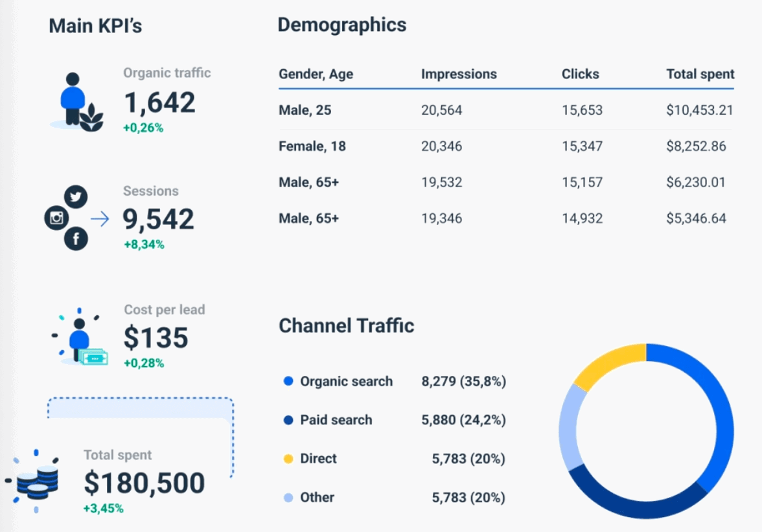The width and height of the screenshot is (762, 532).
Task: Click the +0,28% change indicator
Action: 143,363
